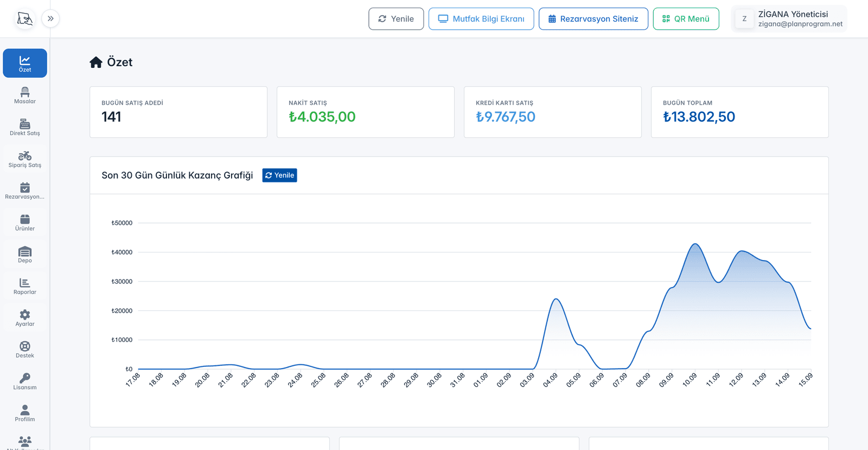Click the 17.08 date label on chart axis
The image size is (868, 450).
[x=132, y=380]
